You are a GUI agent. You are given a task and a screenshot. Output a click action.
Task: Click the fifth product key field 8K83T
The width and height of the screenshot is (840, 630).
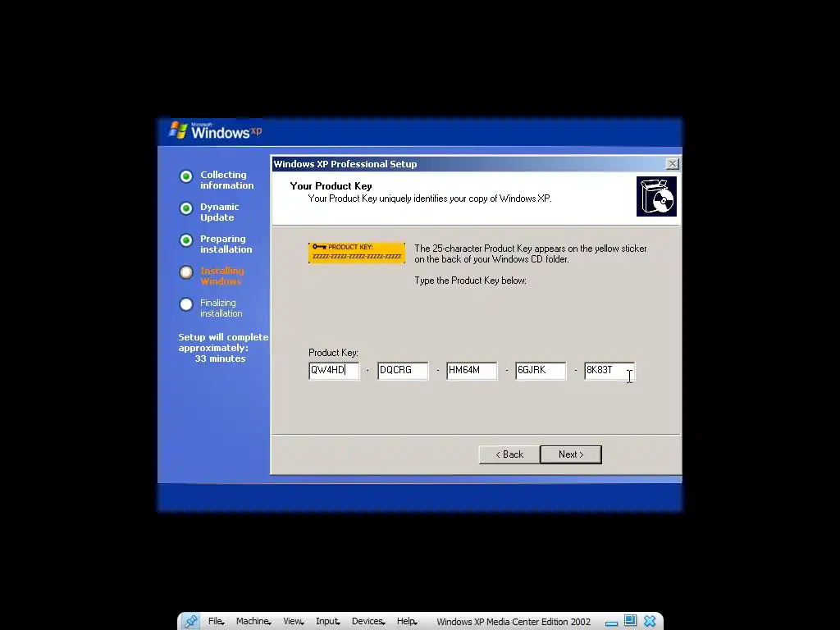click(x=609, y=370)
